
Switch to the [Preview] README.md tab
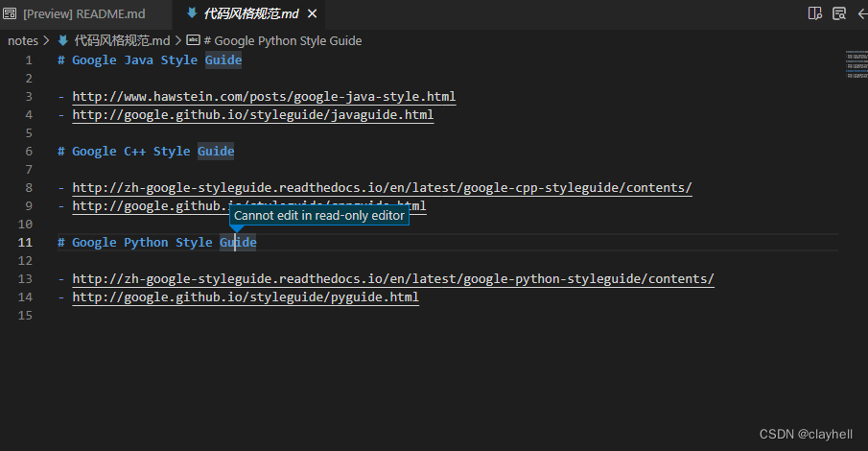(85, 13)
